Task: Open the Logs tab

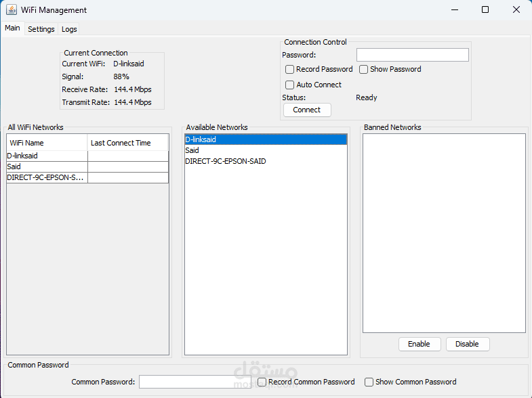Action: point(69,29)
